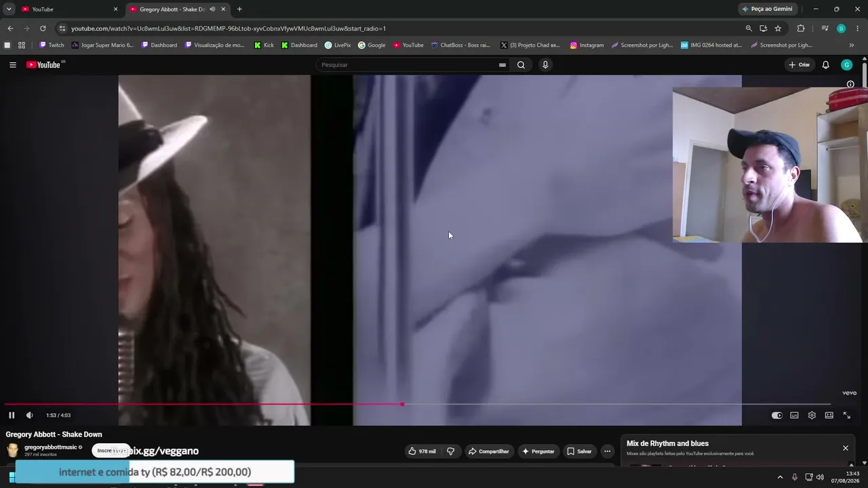This screenshot has height=488, width=868.
Task: Open the Google bookmark
Action: pos(372,45)
